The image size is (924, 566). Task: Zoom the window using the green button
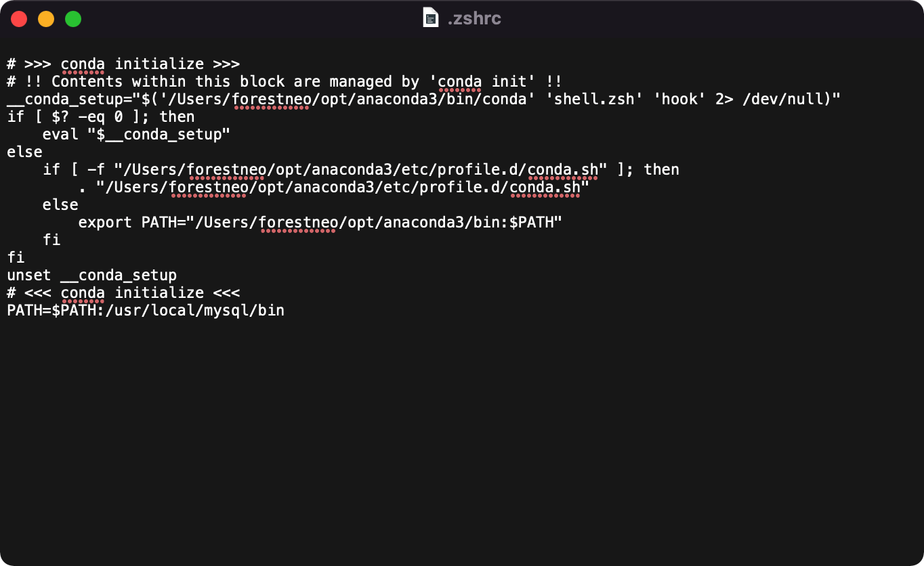click(x=73, y=19)
